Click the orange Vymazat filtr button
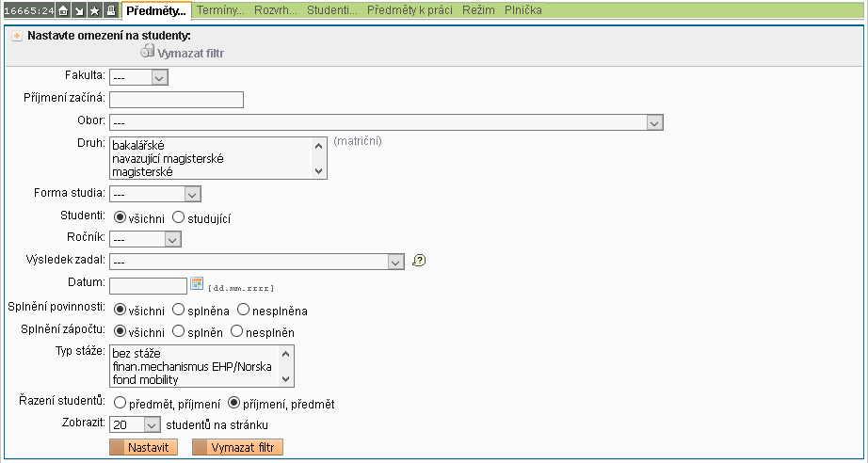The width and height of the screenshot is (868, 463). [x=237, y=447]
